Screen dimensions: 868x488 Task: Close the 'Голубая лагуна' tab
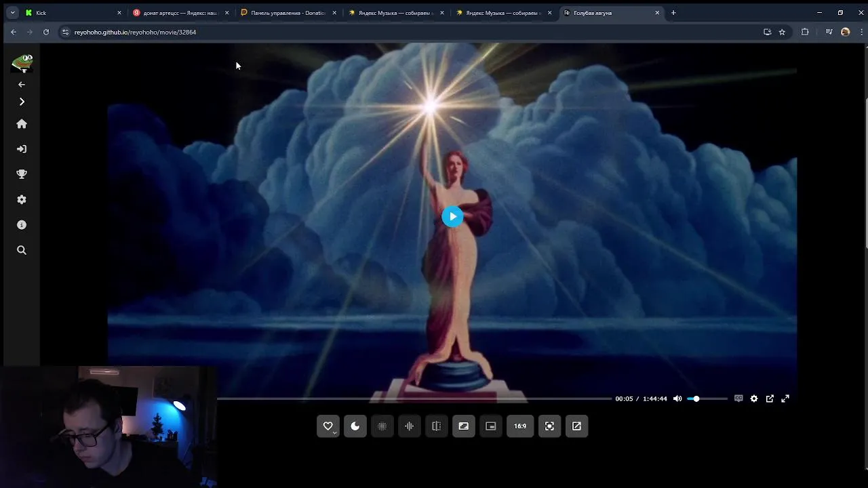pyautogui.click(x=657, y=13)
